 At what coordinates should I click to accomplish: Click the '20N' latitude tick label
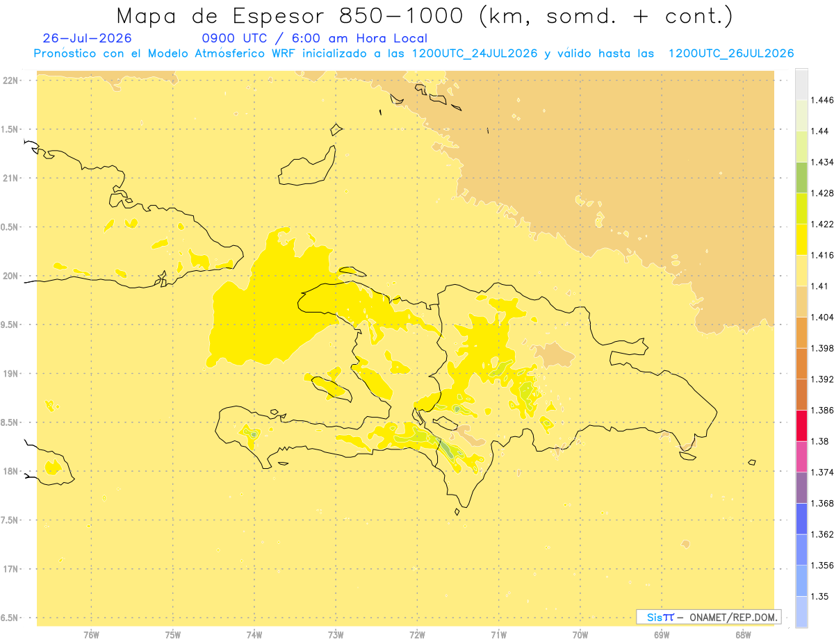coord(12,276)
